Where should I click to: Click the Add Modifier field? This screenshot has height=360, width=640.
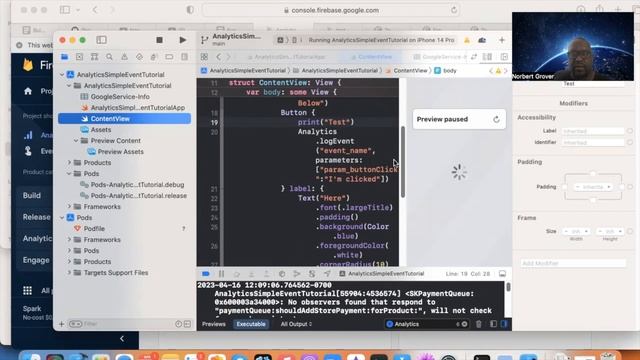coord(573,264)
